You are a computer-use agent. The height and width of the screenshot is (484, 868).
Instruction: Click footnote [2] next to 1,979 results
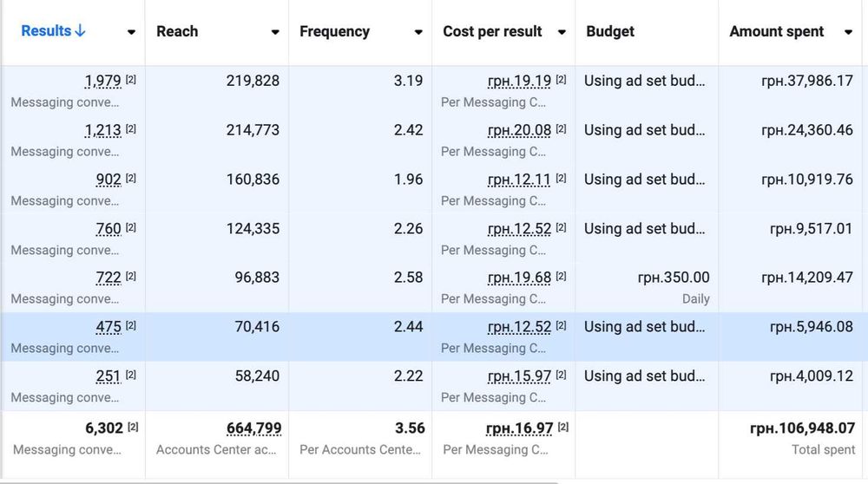click(x=131, y=80)
